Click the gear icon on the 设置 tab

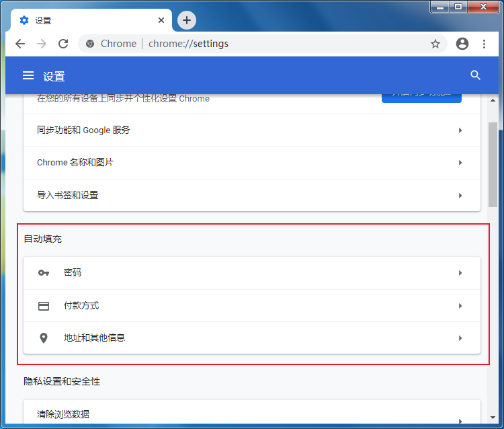tap(24, 20)
